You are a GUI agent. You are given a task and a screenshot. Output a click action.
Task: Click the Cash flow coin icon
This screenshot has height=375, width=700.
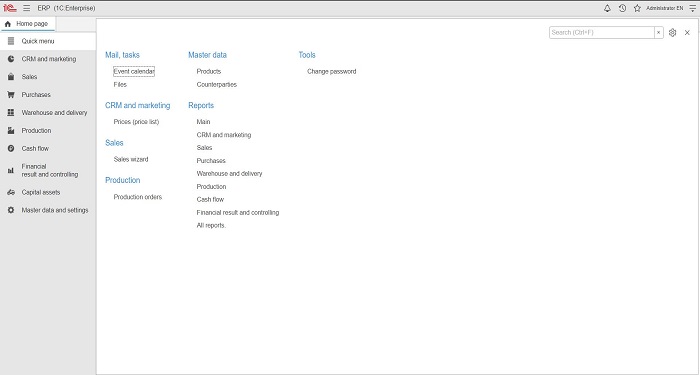coord(11,148)
